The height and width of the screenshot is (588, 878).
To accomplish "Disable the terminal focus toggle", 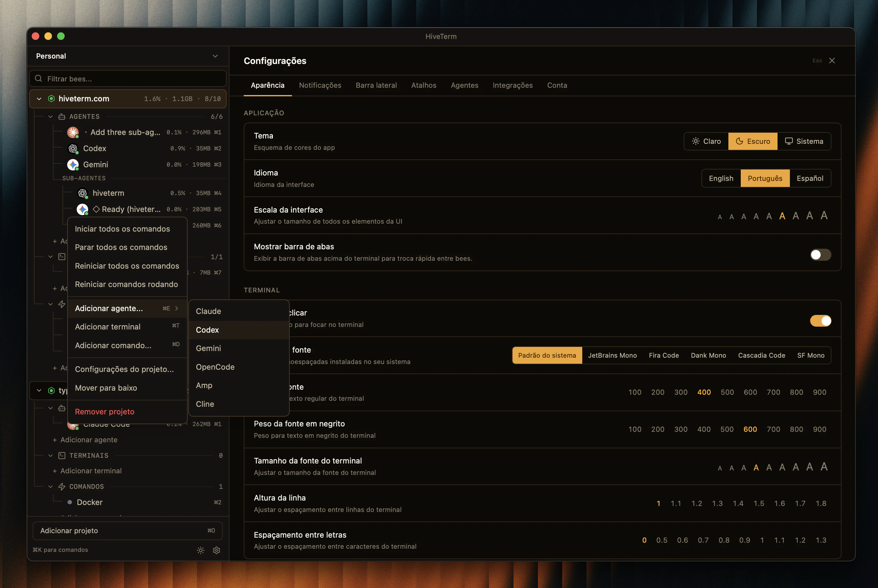I will pyautogui.click(x=820, y=321).
